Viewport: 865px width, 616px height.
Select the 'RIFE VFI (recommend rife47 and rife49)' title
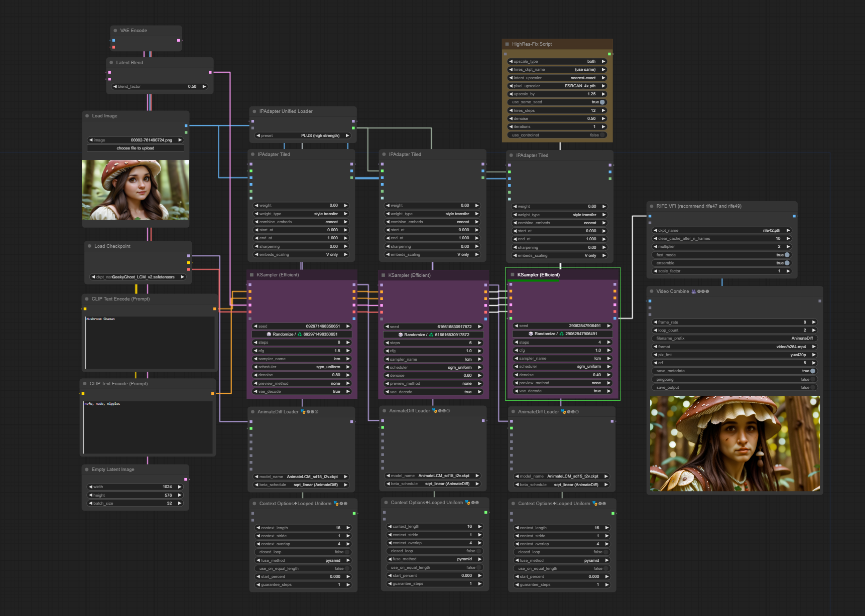pos(699,206)
